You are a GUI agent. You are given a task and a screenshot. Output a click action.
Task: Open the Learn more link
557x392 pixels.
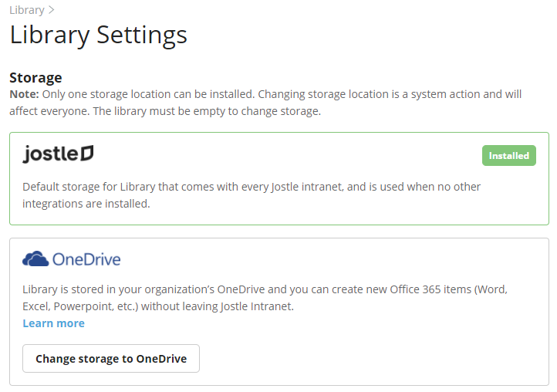pyautogui.click(x=54, y=323)
